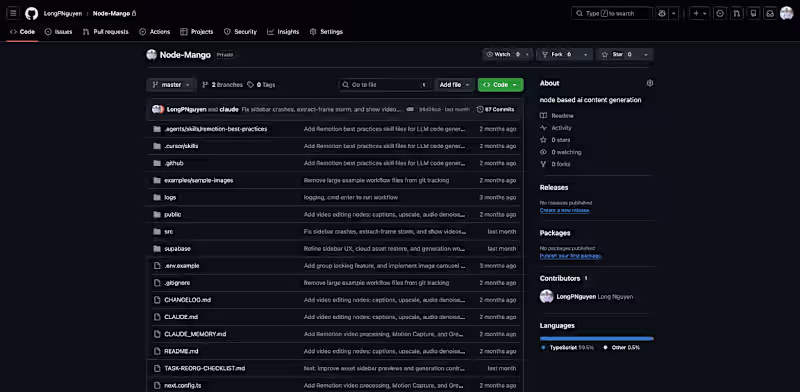Click the TypeScript 99.5% language label
This screenshot has height=392, width=800.
coord(568,348)
